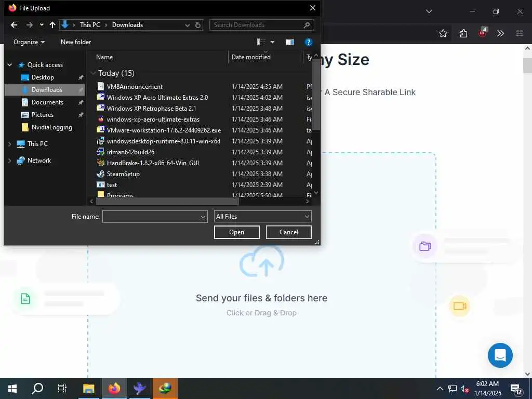Go up one folder level
Screen dimensions: 532x399
(52, 25)
